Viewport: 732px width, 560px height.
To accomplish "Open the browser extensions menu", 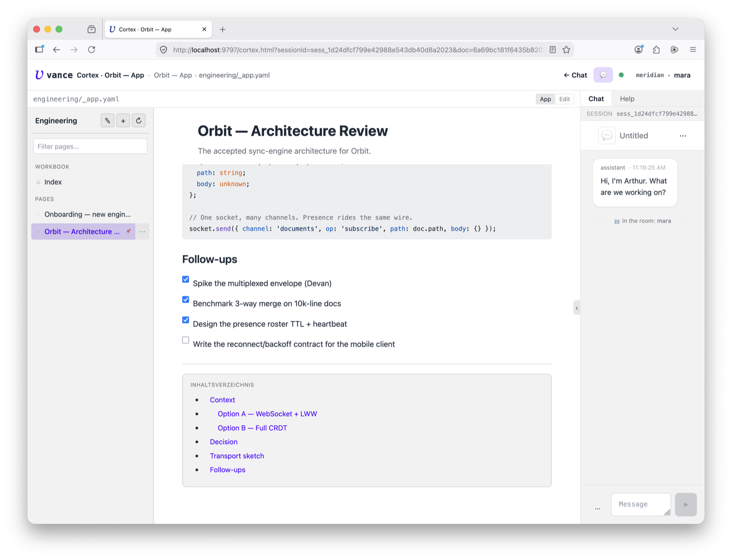I will point(656,49).
